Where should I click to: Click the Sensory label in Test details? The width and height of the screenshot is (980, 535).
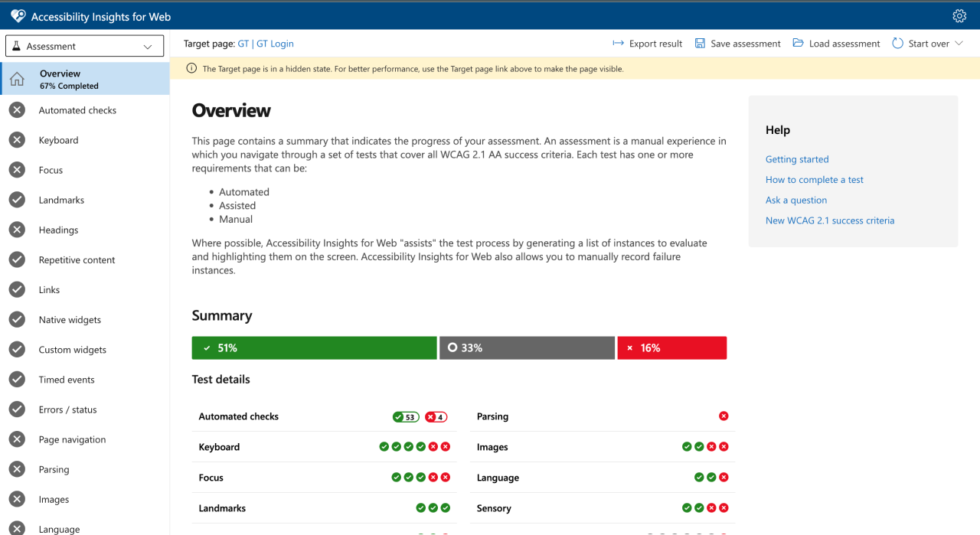494,508
